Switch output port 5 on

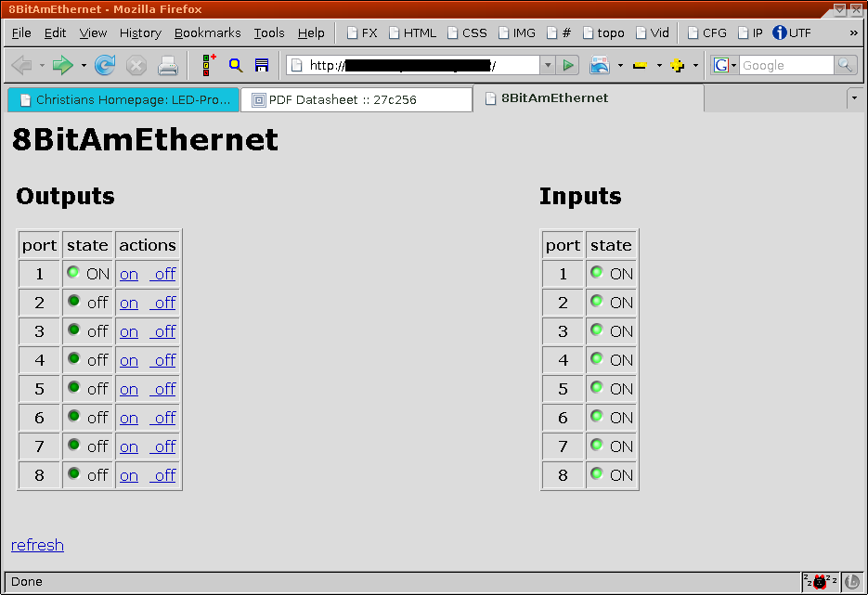click(x=129, y=389)
